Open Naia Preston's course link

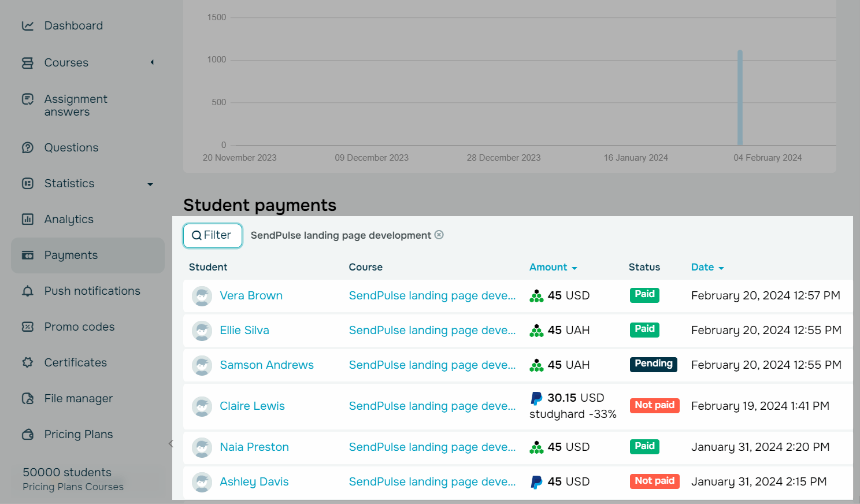tap(432, 447)
